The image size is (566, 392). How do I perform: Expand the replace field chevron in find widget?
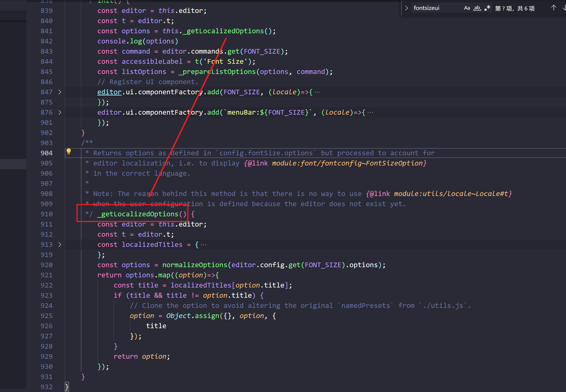pos(406,8)
